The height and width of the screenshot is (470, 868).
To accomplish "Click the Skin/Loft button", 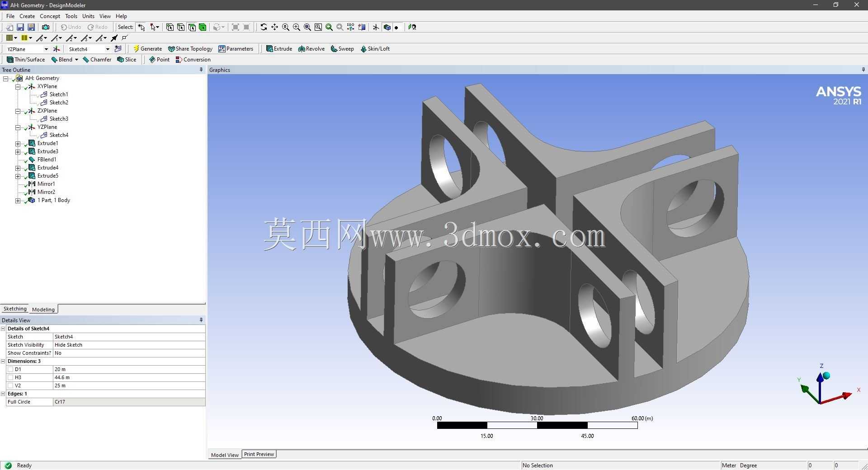I will [x=375, y=49].
